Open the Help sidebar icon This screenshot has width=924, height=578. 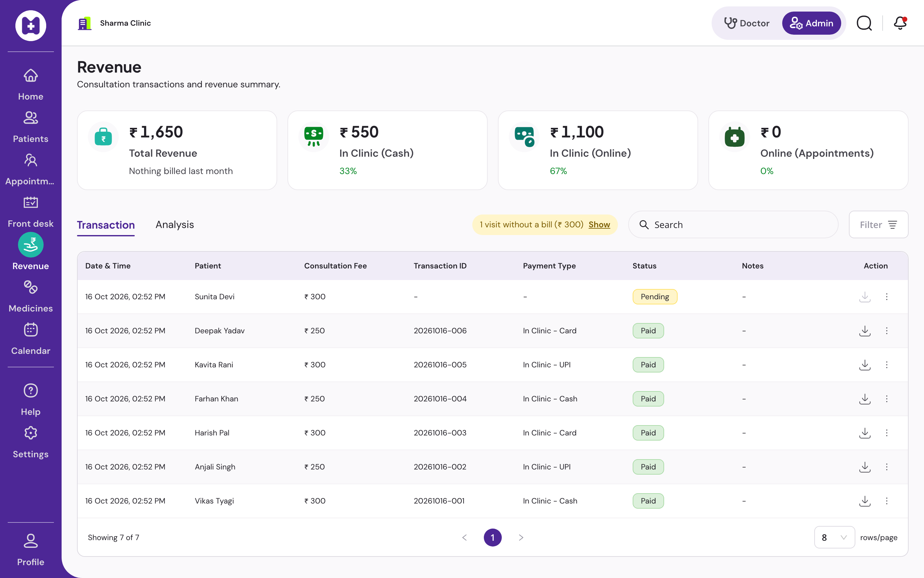30,391
